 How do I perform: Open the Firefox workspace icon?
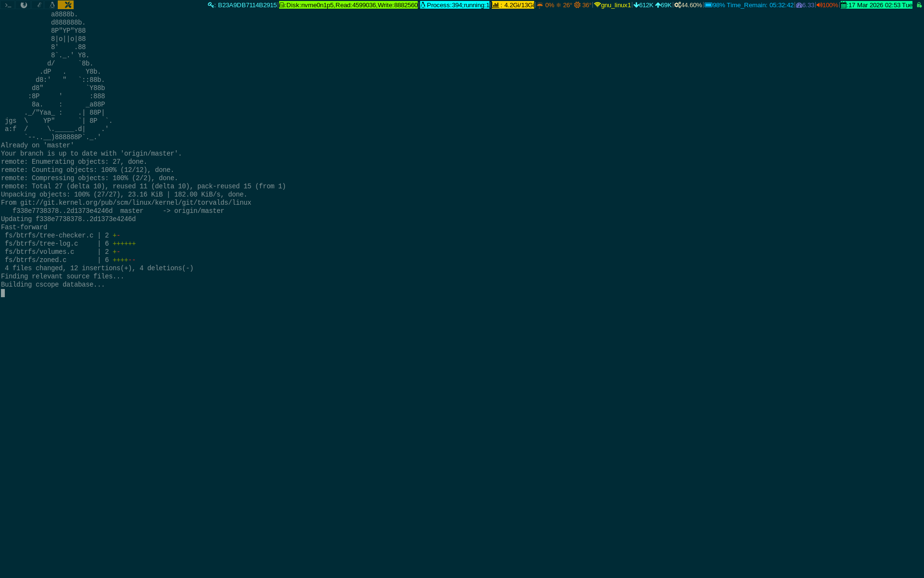point(24,5)
